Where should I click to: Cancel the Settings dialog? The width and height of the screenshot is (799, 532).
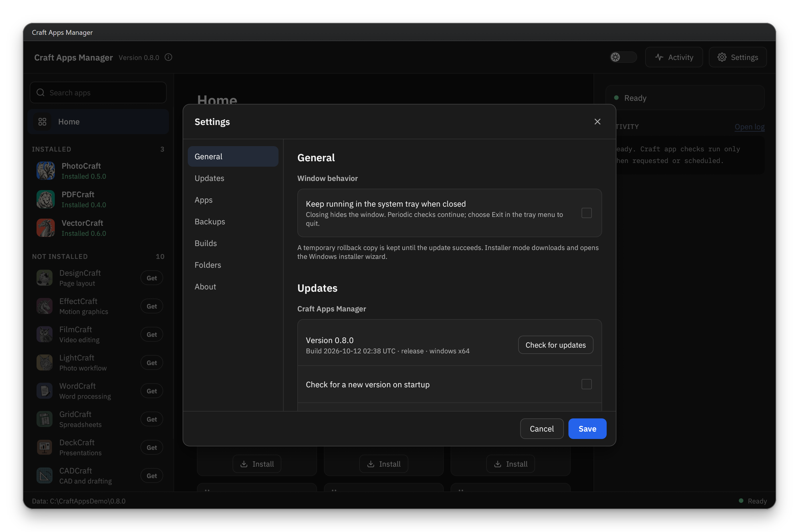pos(542,429)
